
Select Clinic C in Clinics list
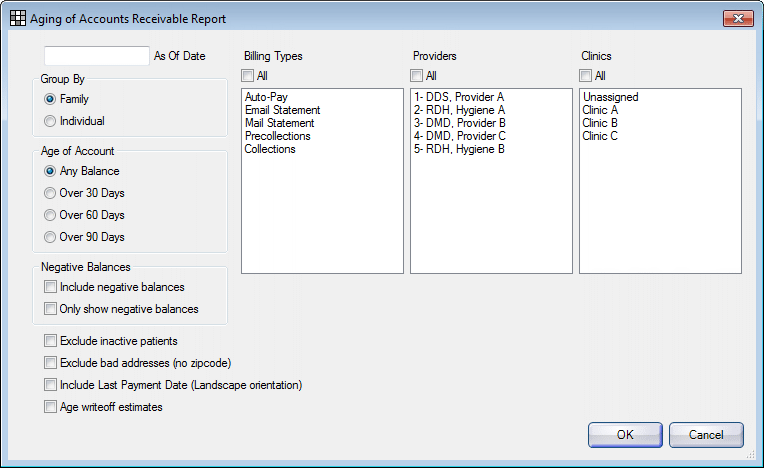[x=660, y=136]
